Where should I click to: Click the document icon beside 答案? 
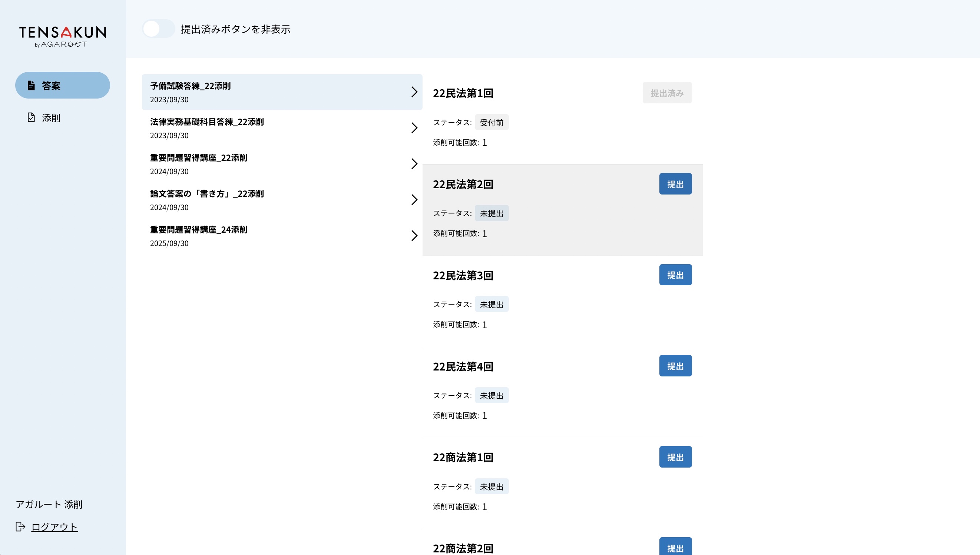coord(31,85)
